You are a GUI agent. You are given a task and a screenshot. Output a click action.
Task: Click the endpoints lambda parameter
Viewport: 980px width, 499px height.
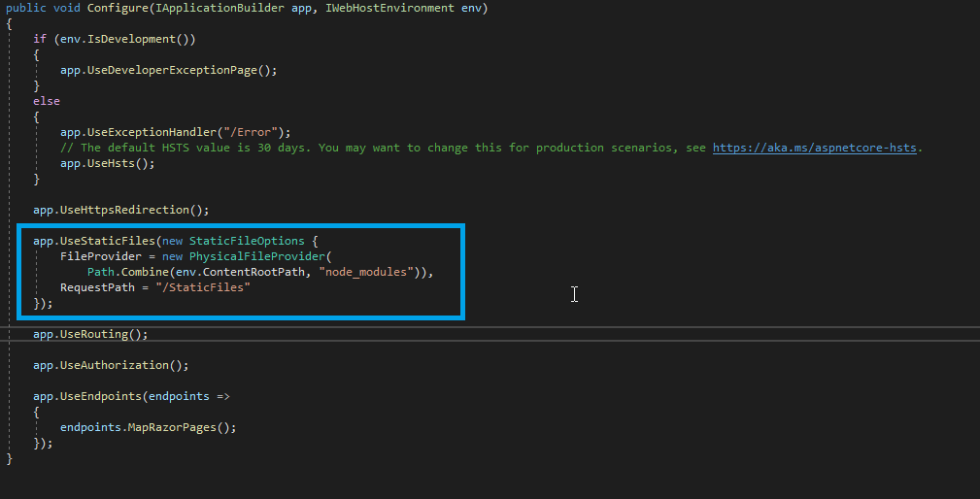click(x=179, y=396)
